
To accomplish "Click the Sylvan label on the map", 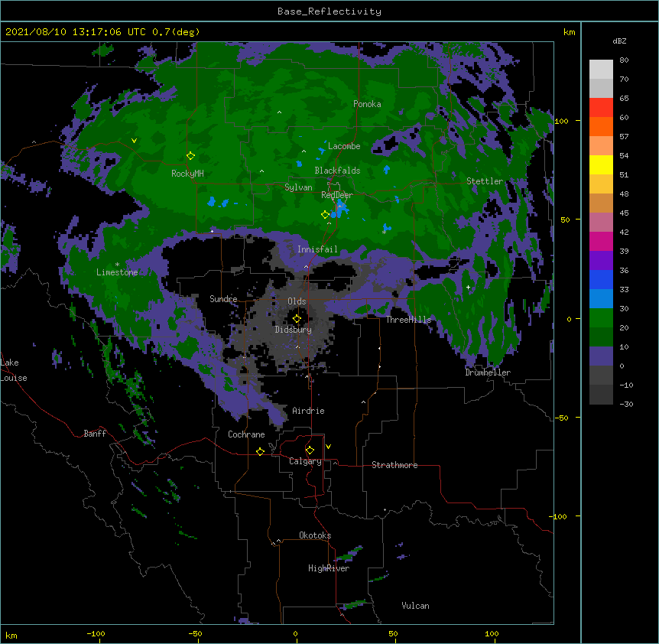I will [298, 187].
